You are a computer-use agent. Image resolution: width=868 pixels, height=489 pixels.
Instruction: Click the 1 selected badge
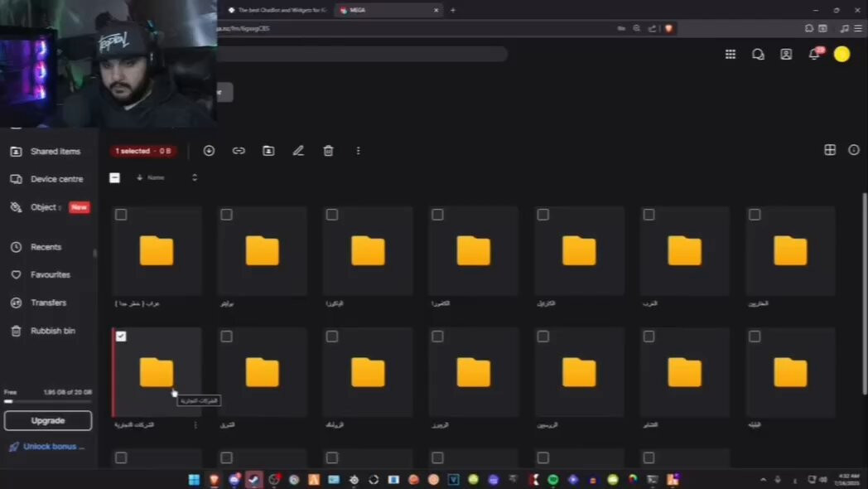pyautogui.click(x=143, y=151)
